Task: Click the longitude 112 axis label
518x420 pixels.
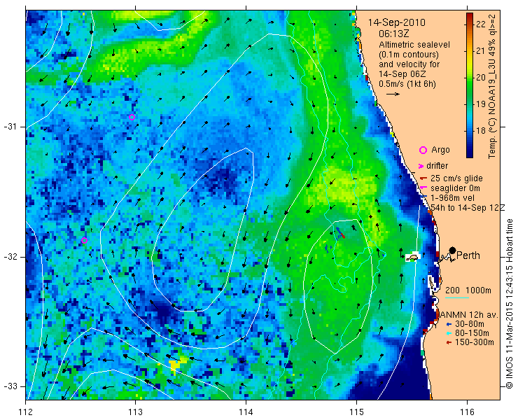Action: point(26,412)
